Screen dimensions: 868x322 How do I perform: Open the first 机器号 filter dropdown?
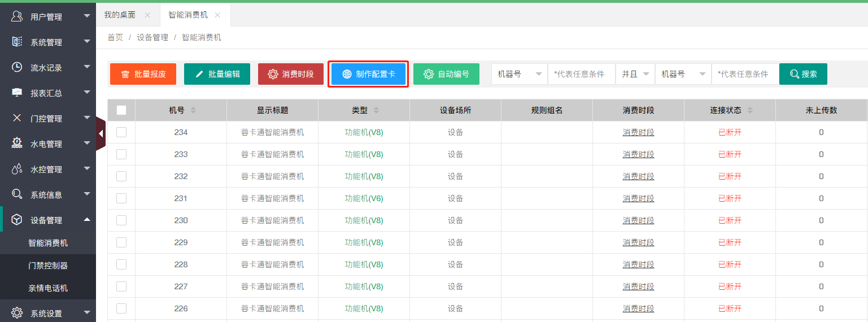[x=519, y=74]
